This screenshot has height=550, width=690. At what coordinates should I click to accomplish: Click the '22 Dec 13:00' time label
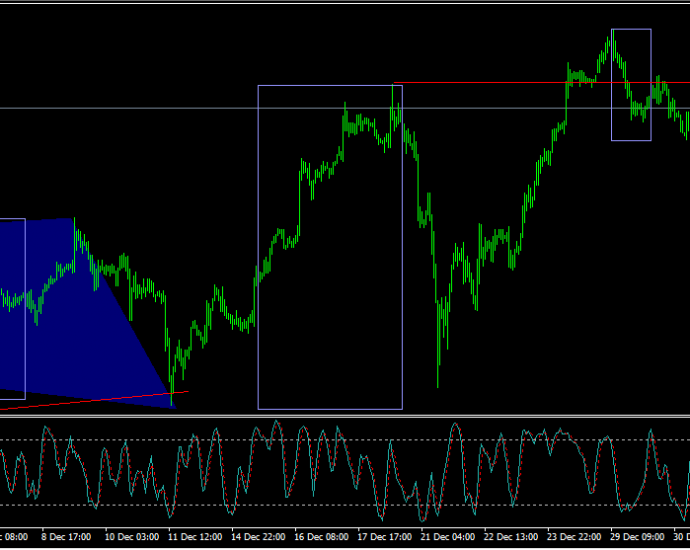[x=511, y=537]
